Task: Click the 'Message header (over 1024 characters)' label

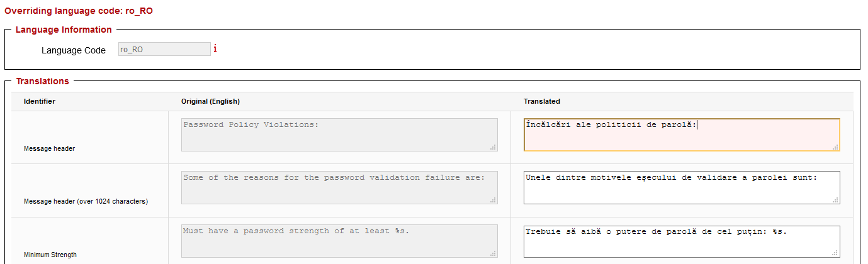Action: pos(86,201)
